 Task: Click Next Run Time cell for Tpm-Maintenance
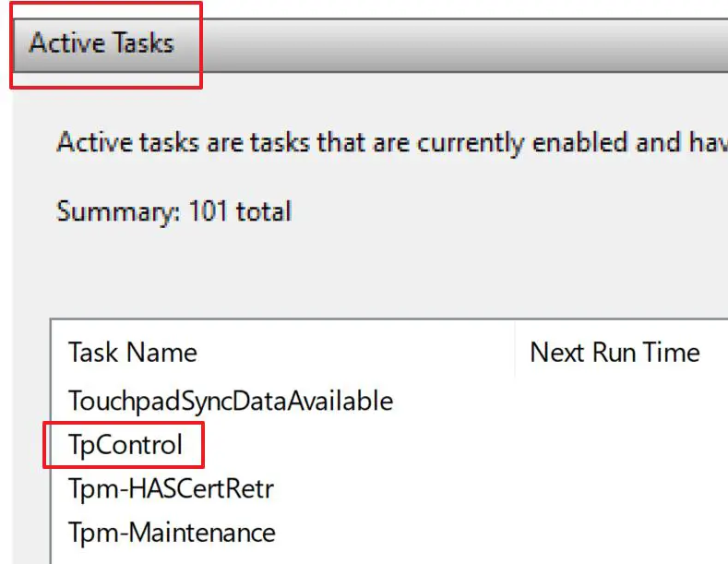pos(615,533)
